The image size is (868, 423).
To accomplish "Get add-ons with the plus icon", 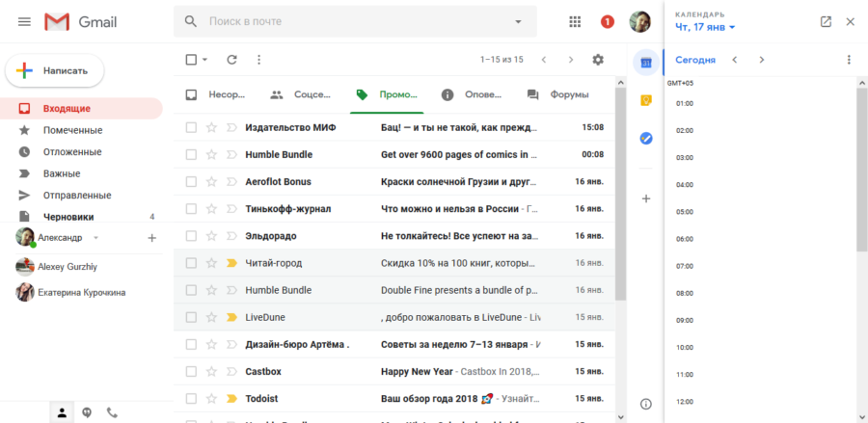I will (x=645, y=198).
